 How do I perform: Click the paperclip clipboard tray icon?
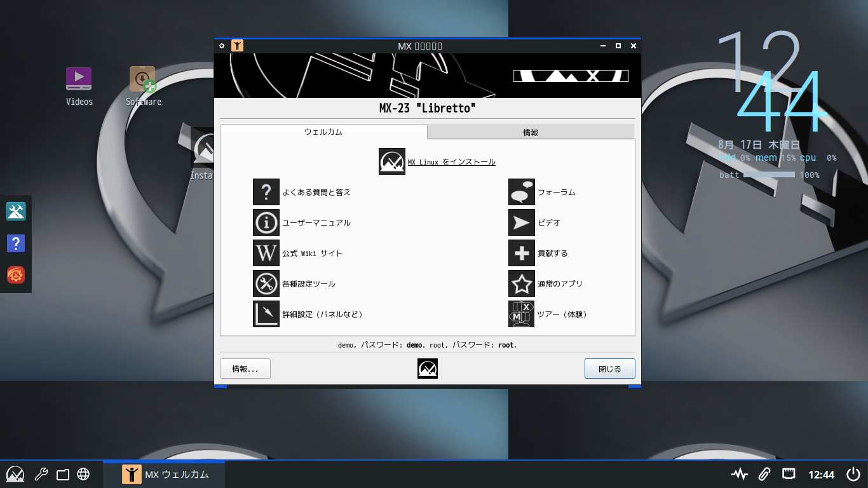764,474
